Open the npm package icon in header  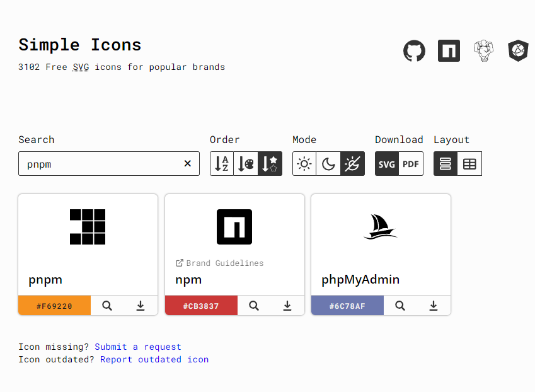(449, 51)
